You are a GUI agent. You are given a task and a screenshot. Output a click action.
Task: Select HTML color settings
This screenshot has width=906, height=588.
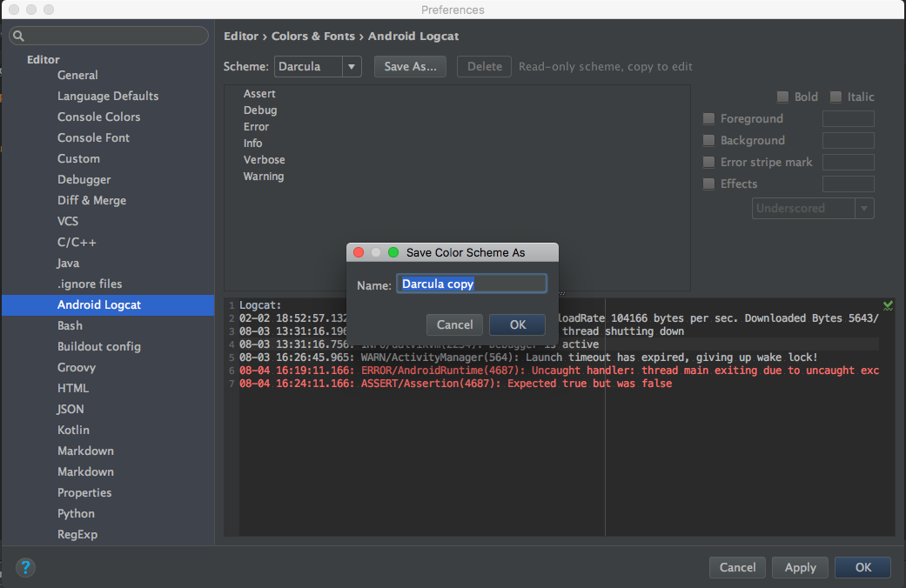pyautogui.click(x=73, y=388)
